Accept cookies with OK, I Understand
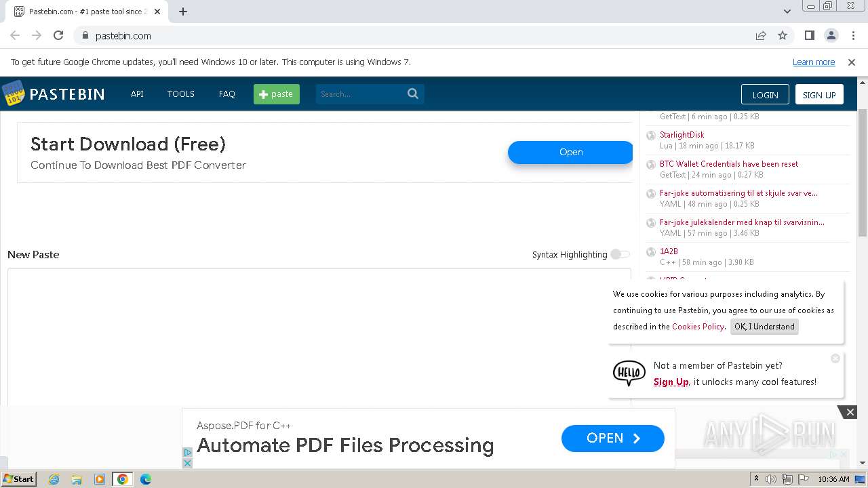Screen dimensions: 868x488 [764, 327]
